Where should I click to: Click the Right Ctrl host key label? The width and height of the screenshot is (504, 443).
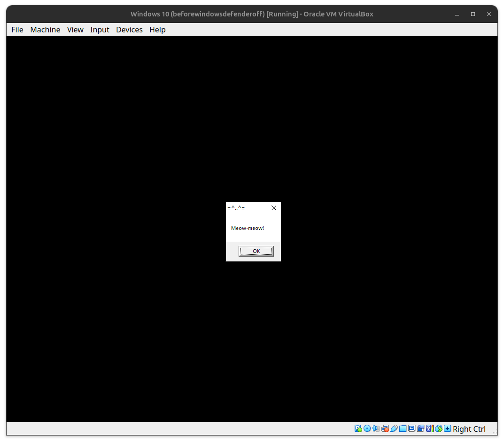[469, 429]
